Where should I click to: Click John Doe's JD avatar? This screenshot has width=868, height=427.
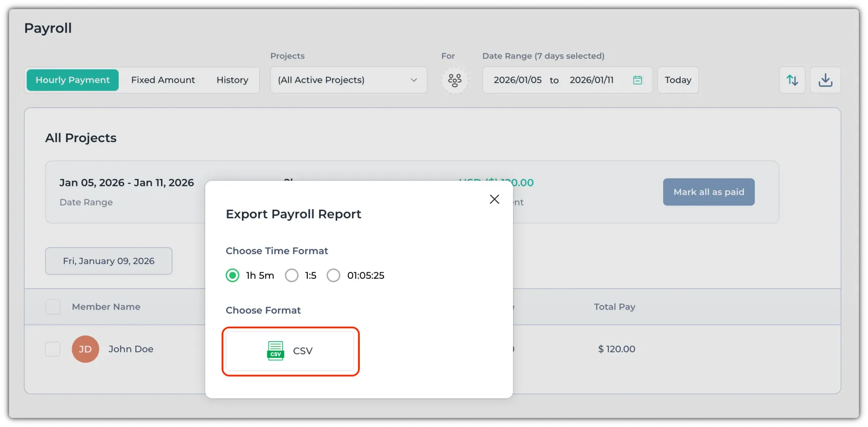85,349
